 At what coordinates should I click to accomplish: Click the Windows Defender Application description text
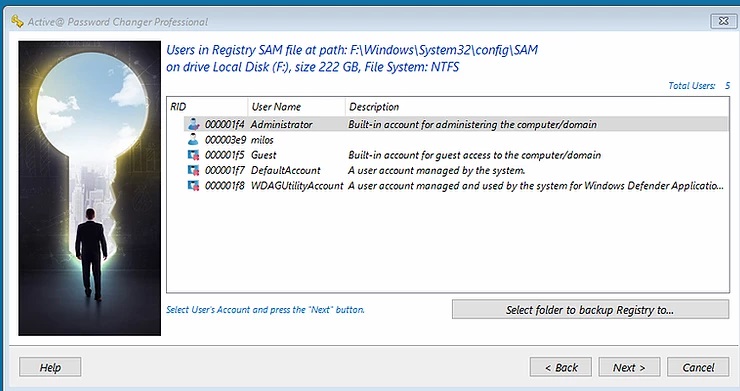[536, 186]
